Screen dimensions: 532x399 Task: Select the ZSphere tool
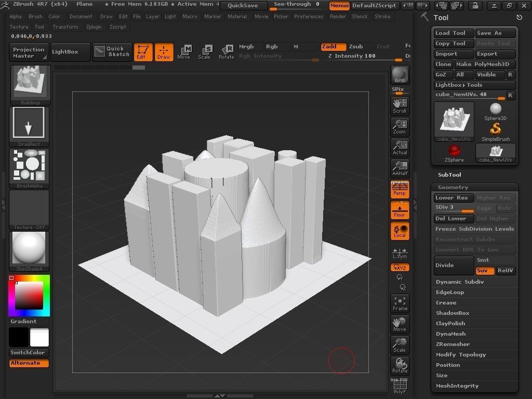coord(454,153)
